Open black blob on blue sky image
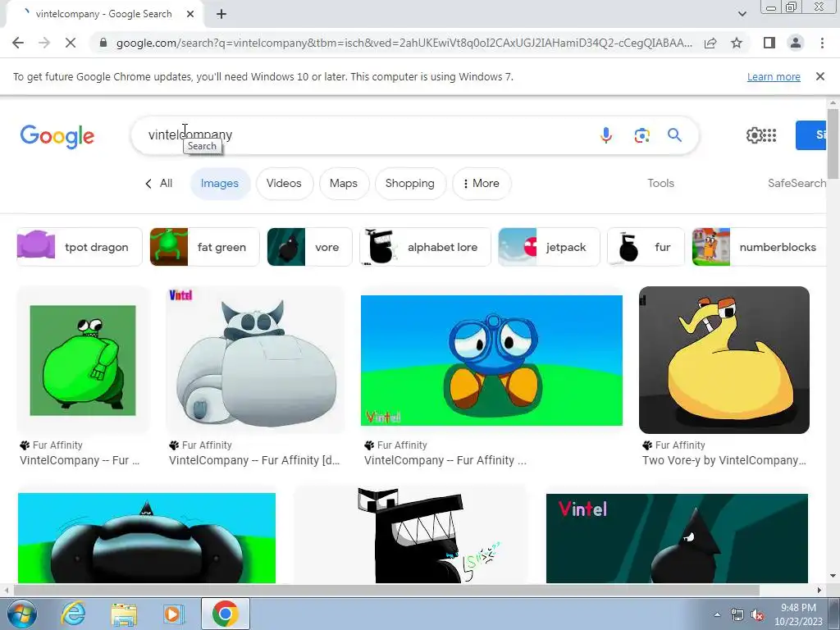The height and width of the screenshot is (630, 840). 147,538
